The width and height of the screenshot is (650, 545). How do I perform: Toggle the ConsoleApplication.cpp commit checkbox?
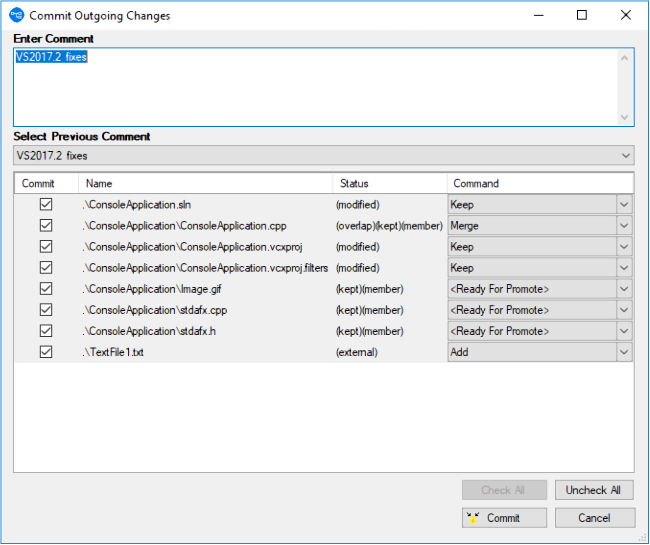pos(45,225)
